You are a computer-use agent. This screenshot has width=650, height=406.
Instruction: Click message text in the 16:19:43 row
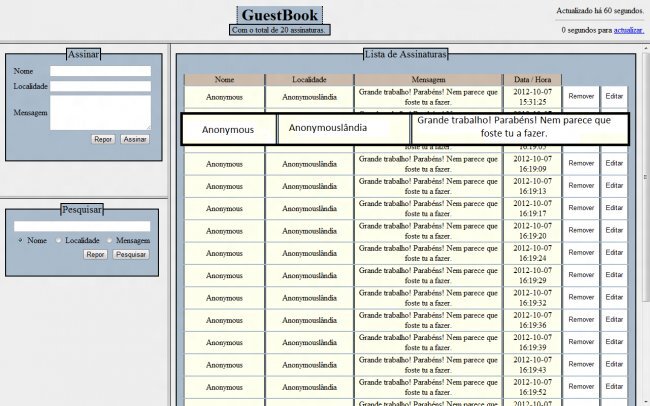click(428, 365)
